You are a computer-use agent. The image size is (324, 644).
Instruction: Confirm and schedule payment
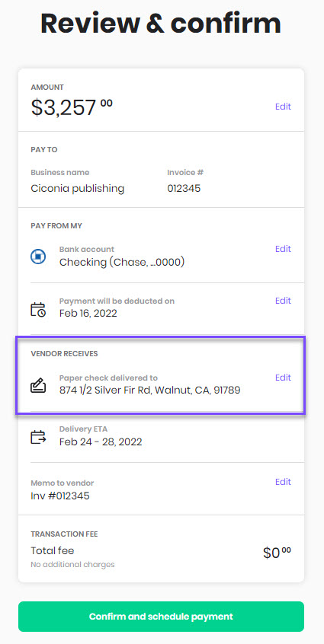coord(161,617)
